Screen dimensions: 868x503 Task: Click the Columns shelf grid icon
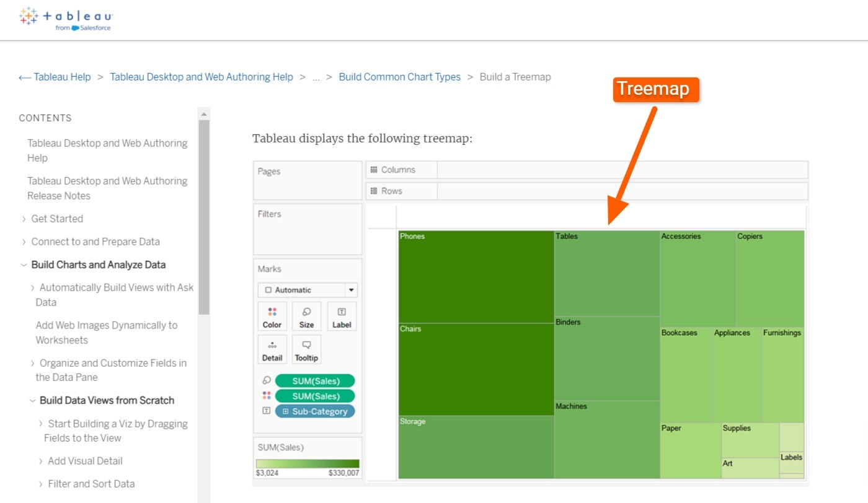tap(374, 170)
